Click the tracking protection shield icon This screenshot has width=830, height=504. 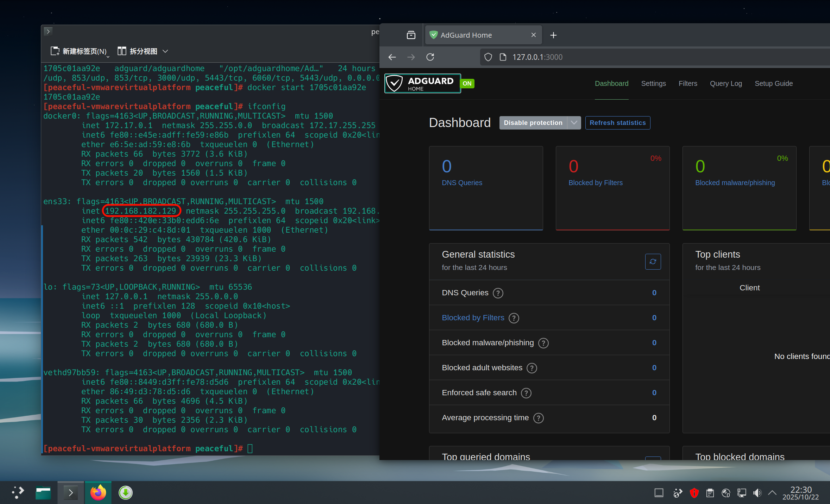pos(488,57)
